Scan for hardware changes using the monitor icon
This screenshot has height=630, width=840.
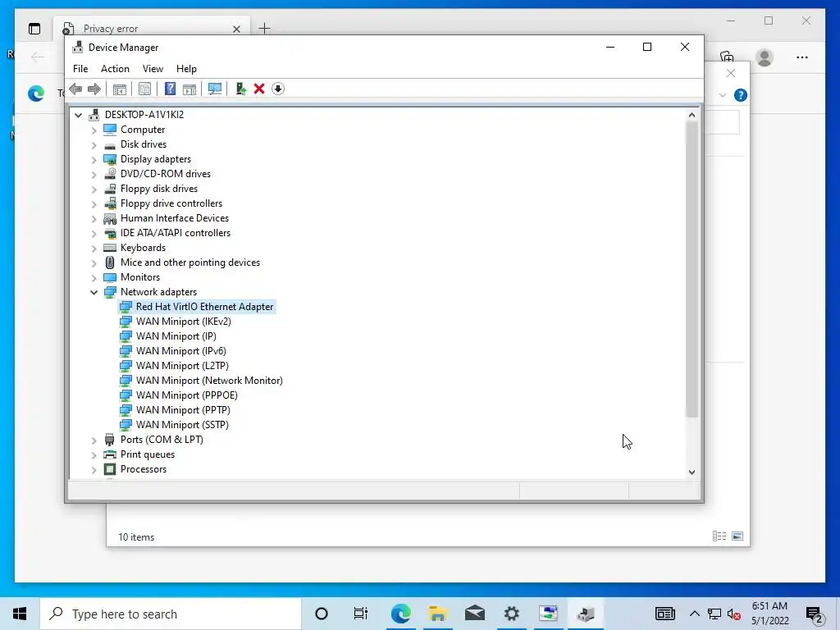215,89
